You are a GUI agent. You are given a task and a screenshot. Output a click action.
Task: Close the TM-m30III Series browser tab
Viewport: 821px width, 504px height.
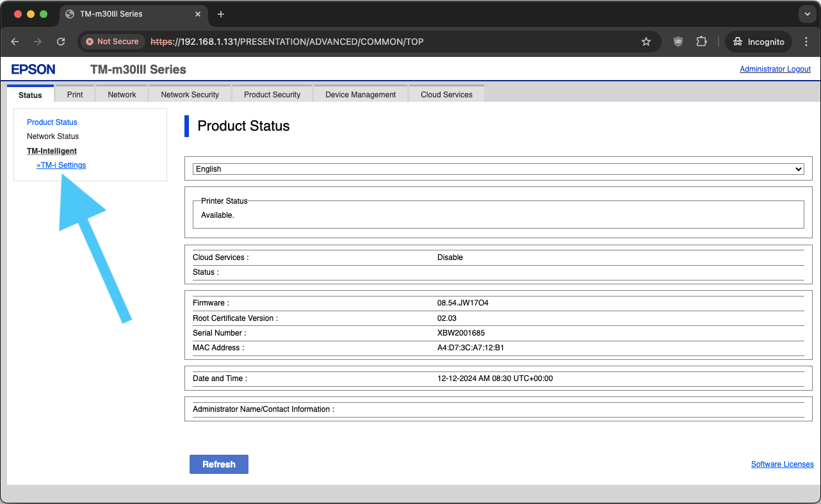(x=198, y=14)
